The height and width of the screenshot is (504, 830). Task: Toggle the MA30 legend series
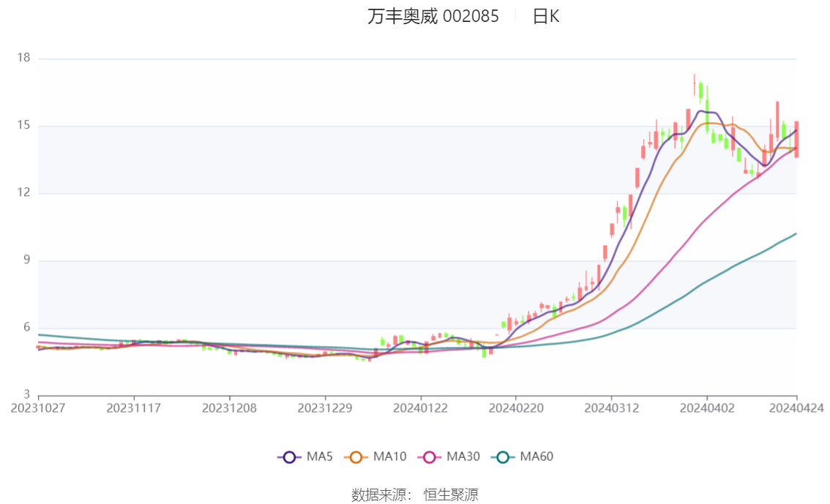[449, 456]
